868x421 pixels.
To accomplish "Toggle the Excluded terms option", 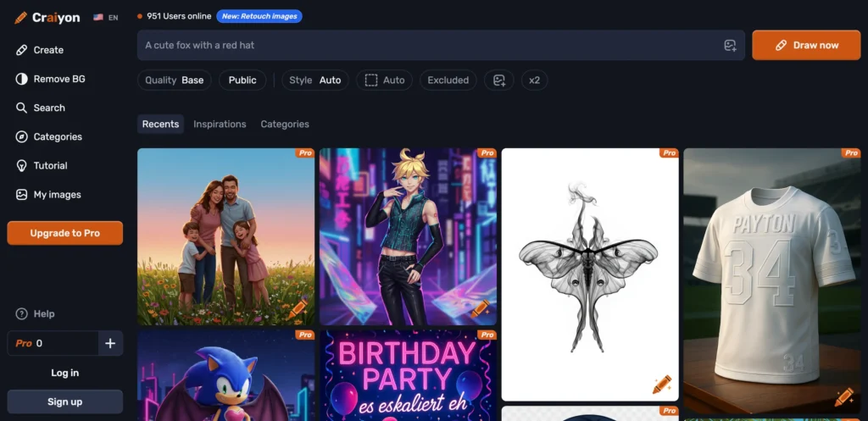I will [x=448, y=80].
